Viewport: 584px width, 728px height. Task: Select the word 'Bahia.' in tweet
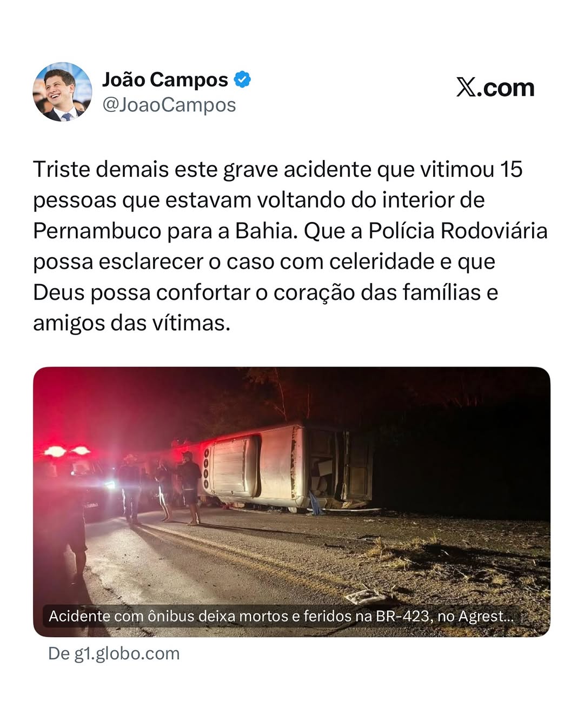pyautogui.click(x=266, y=231)
